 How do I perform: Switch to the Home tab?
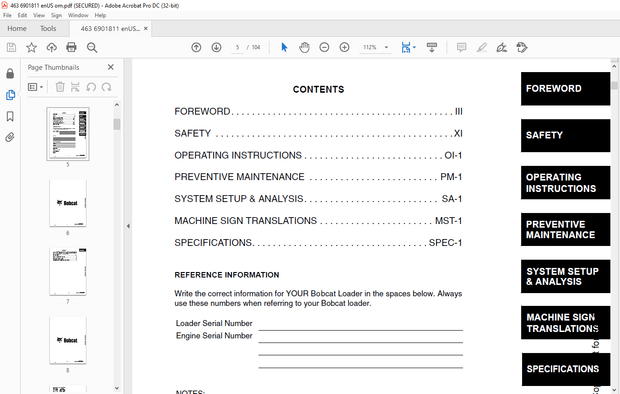[17, 28]
